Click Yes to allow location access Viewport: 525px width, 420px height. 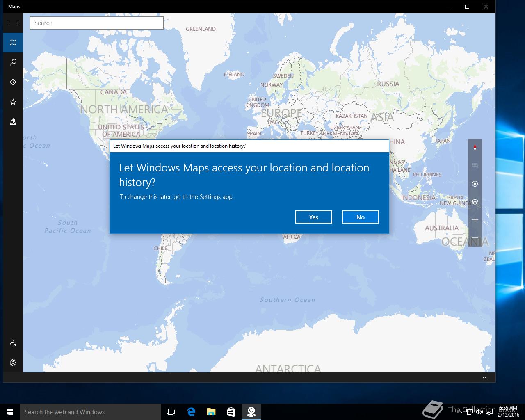[314, 217]
